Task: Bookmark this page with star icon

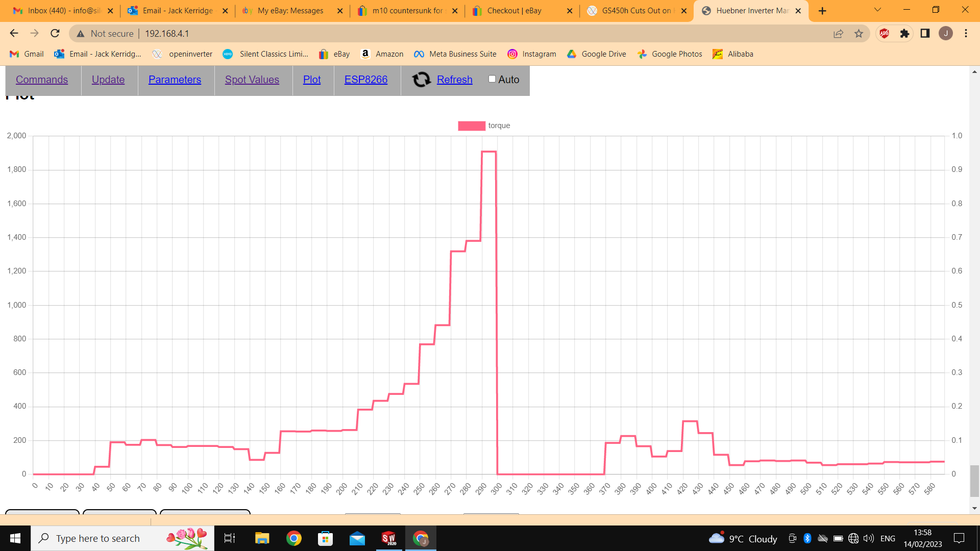Action: point(859,34)
